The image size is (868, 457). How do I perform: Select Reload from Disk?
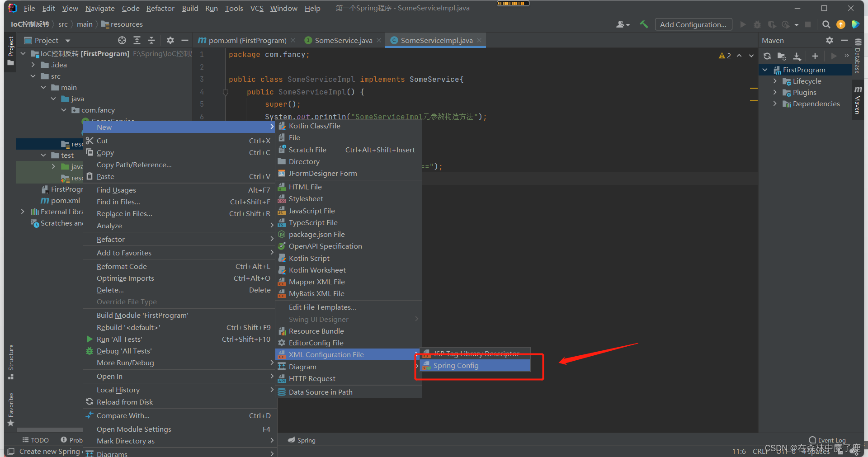coord(179,402)
